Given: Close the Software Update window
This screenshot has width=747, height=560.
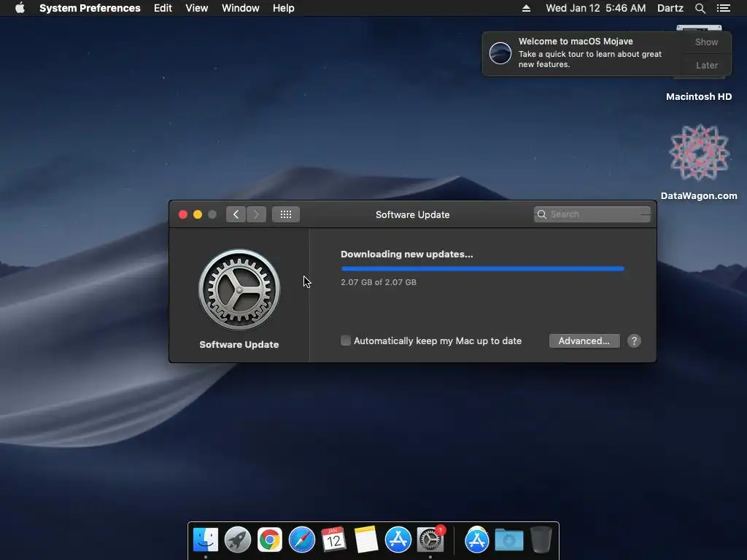Looking at the screenshot, I should coord(183,214).
